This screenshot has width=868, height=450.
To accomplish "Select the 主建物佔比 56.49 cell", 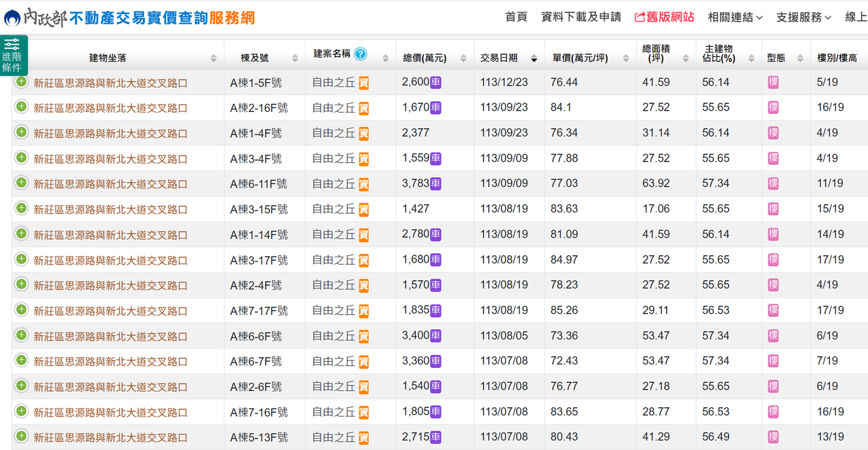I will click(x=716, y=437).
